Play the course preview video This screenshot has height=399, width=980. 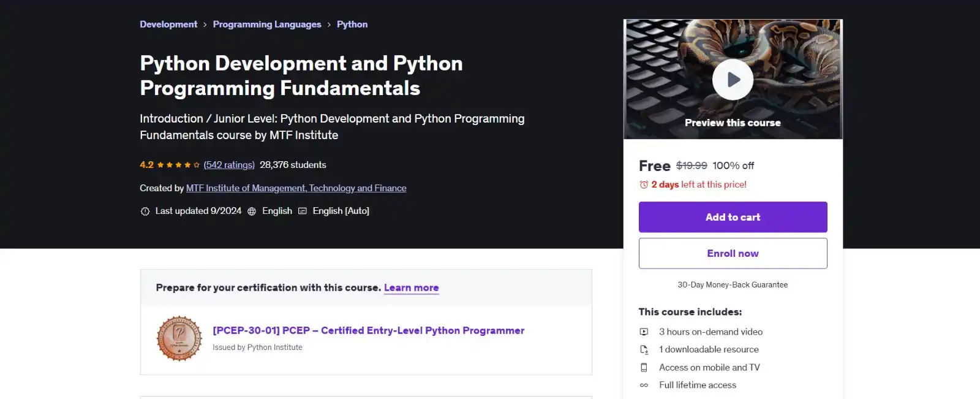pyautogui.click(x=733, y=80)
